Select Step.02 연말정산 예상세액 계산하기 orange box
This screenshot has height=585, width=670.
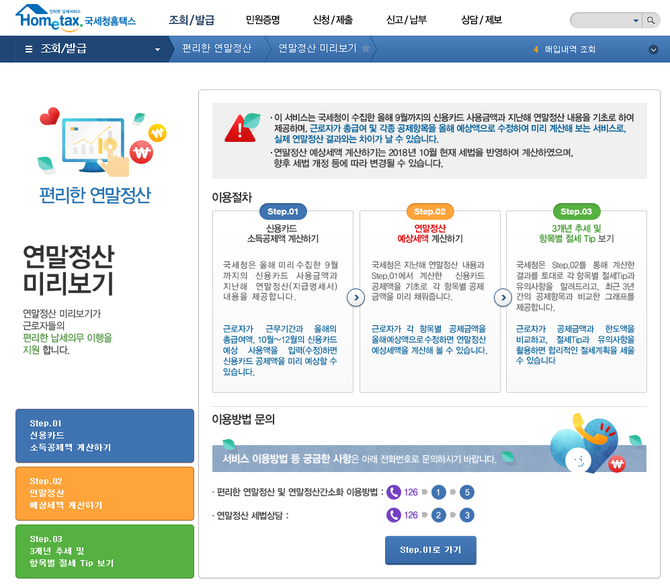(105, 492)
